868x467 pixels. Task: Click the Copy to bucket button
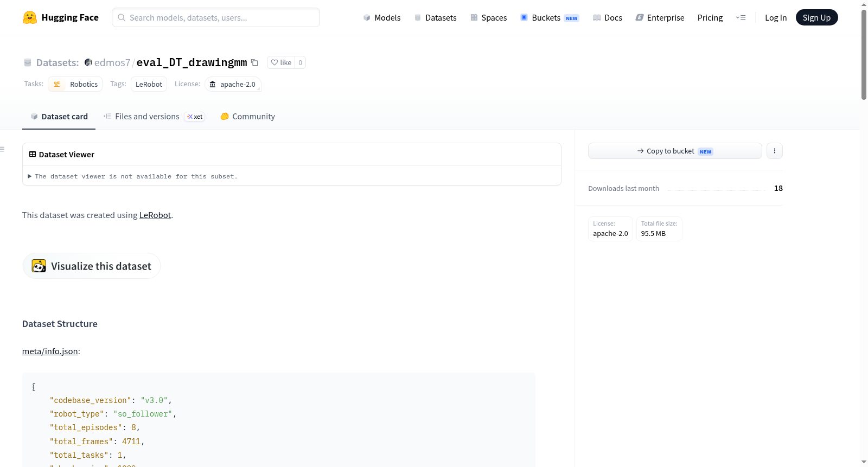tap(675, 151)
